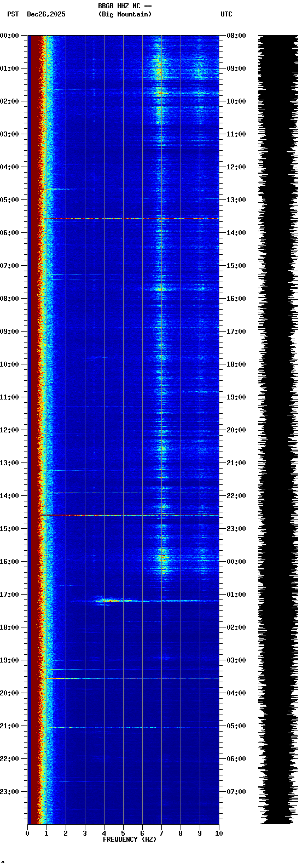Click the 23:00 label on PST axis

10,792
